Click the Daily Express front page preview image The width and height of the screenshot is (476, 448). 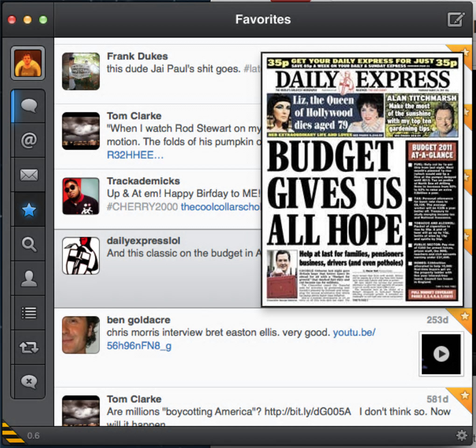tap(362, 179)
